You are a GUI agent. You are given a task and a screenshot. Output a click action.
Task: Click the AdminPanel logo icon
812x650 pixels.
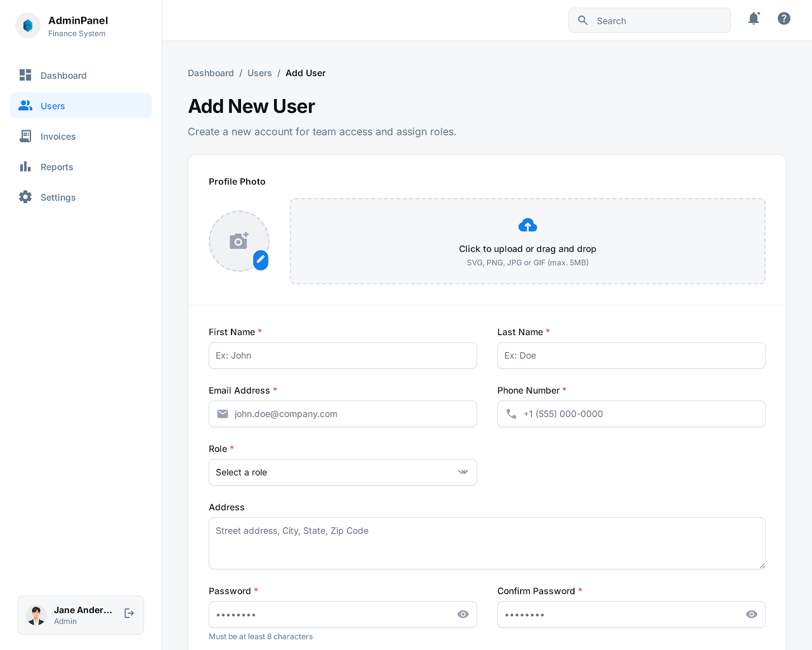click(x=28, y=25)
